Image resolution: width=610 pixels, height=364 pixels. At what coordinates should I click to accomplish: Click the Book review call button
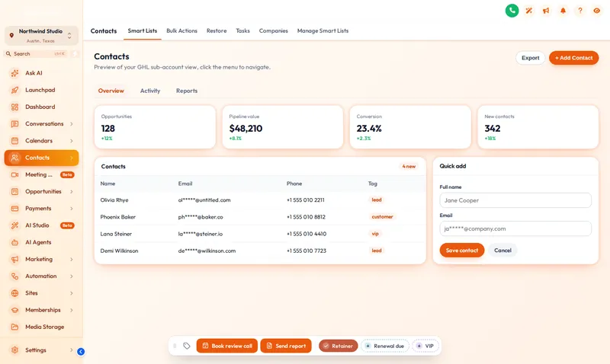[226, 346]
